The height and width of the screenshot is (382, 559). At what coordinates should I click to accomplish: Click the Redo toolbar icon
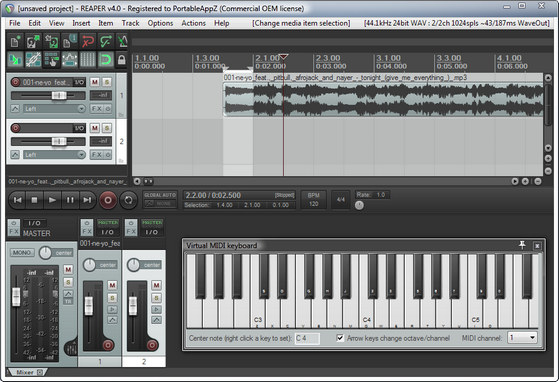tap(106, 42)
